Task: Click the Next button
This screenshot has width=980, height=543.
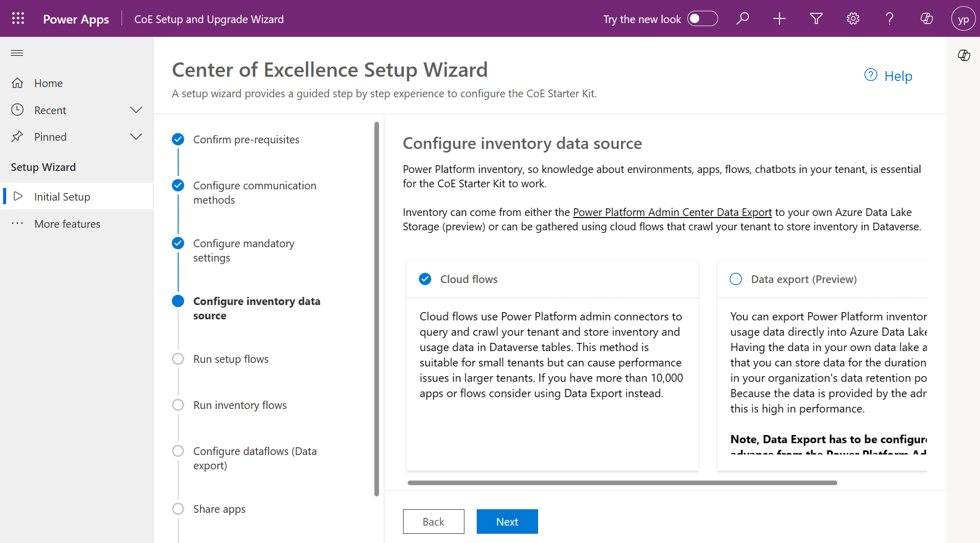Action: pos(507,521)
